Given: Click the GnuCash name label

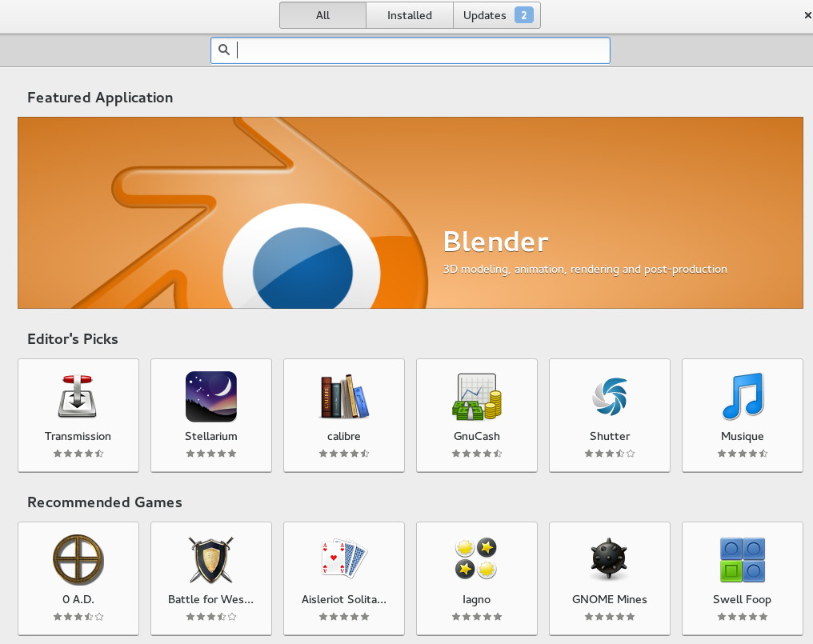Looking at the screenshot, I should tap(476, 436).
